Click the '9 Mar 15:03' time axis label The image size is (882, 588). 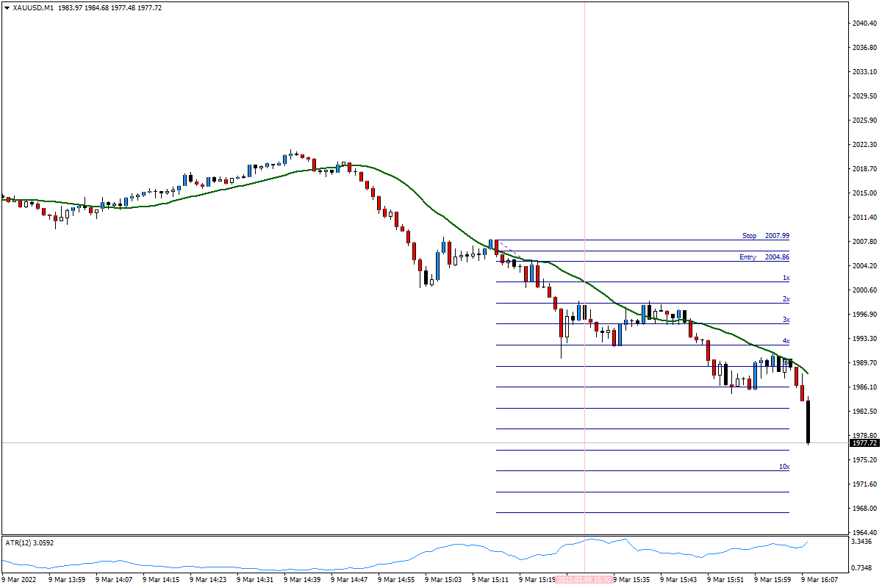[443, 580]
